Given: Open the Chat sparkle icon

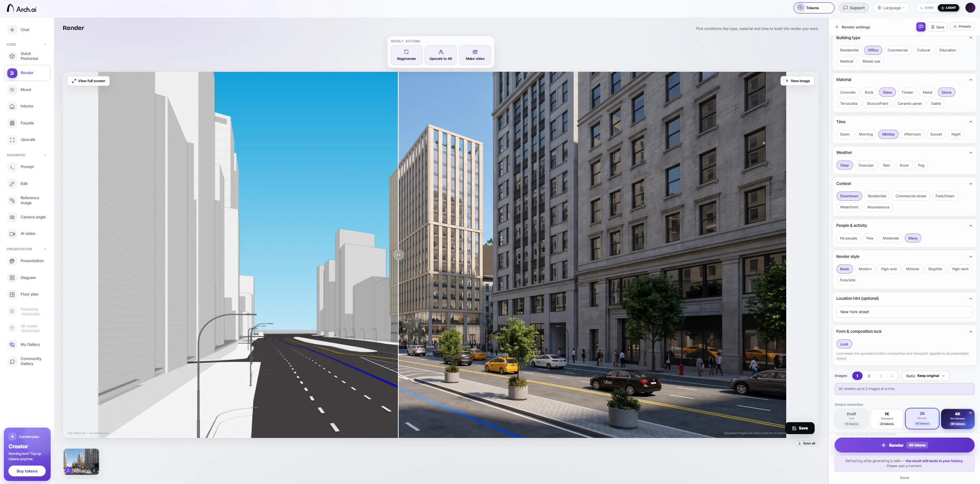Looking at the screenshot, I should (12, 30).
